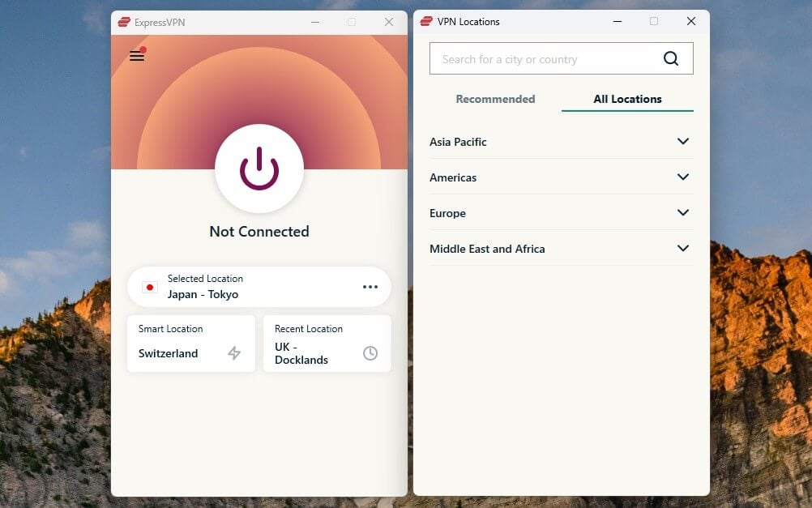Click the Not Connected status label
This screenshot has width=812, height=508.
pos(259,232)
